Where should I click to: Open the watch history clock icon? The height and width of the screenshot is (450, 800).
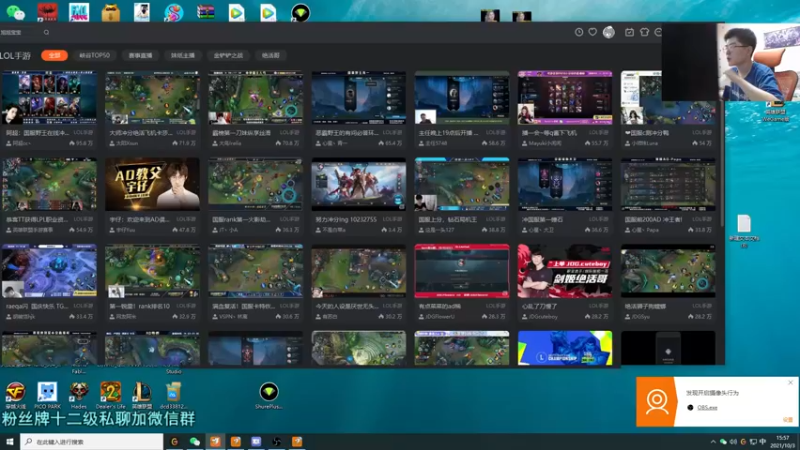(x=579, y=32)
